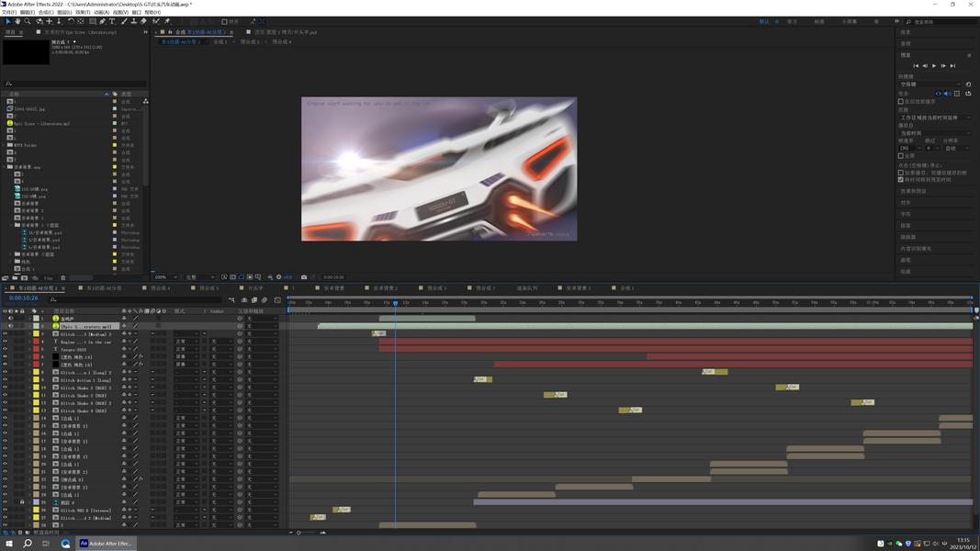The width and height of the screenshot is (980, 551).
Task: Open the timeline Graph Editor icon
Action: click(277, 300)
